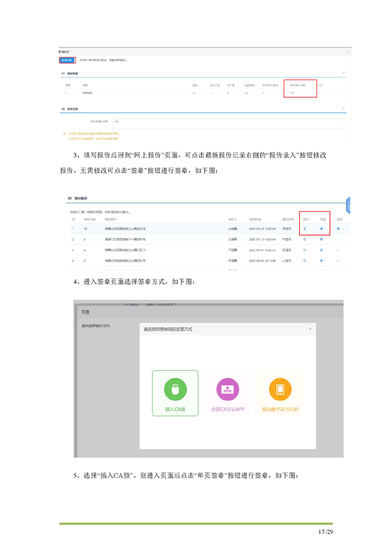The height and width of the screenshot is (555, 392).
Task: Close the 签章方式 selection dialog
Action: pos(310,329)
